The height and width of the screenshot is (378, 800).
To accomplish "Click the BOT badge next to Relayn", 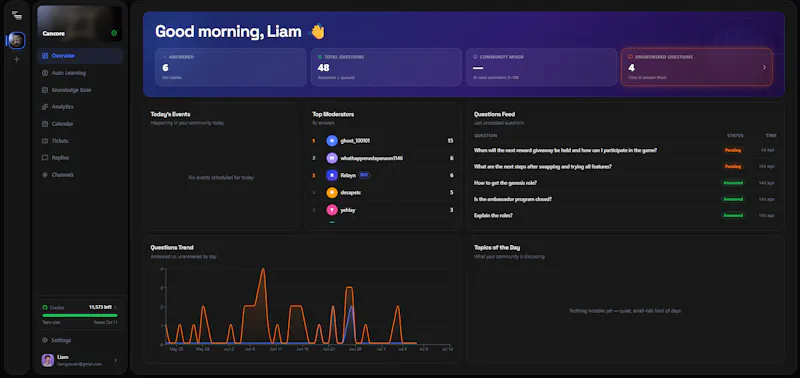I will (x=364, y=175).
